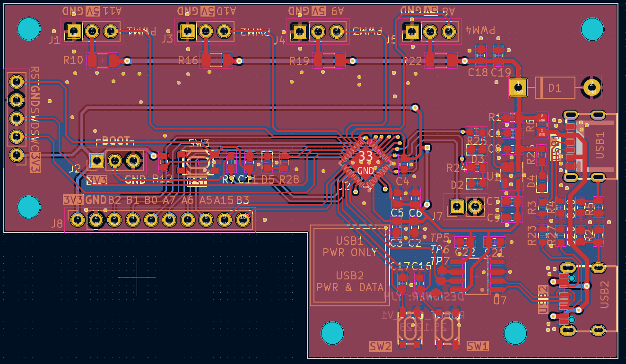
Task: Select the D1 diode footprint
Action: 554,87
